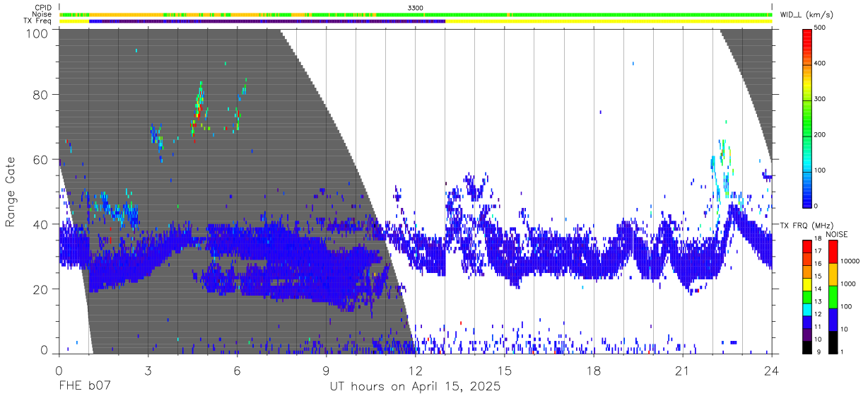Click the 1000 noise legend label
This screenshot has height=401, width=868.
pos(849,284)
